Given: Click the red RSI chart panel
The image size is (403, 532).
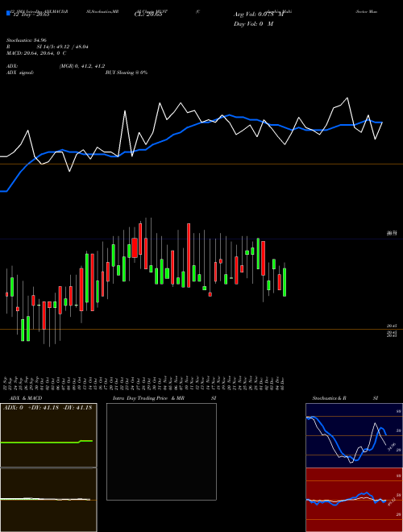Looking at the screenshot, I should click(354, 500).
